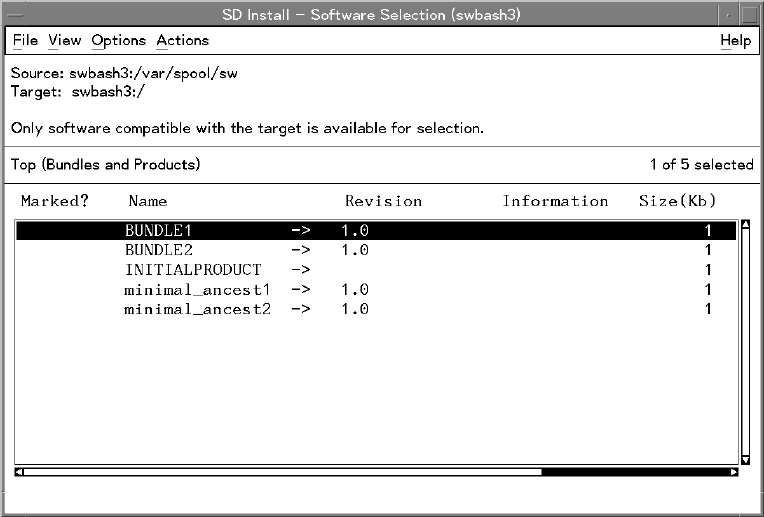Screen dimensions: 764x517
Task: Open the Actions menu
Action: tap(182, 40)
